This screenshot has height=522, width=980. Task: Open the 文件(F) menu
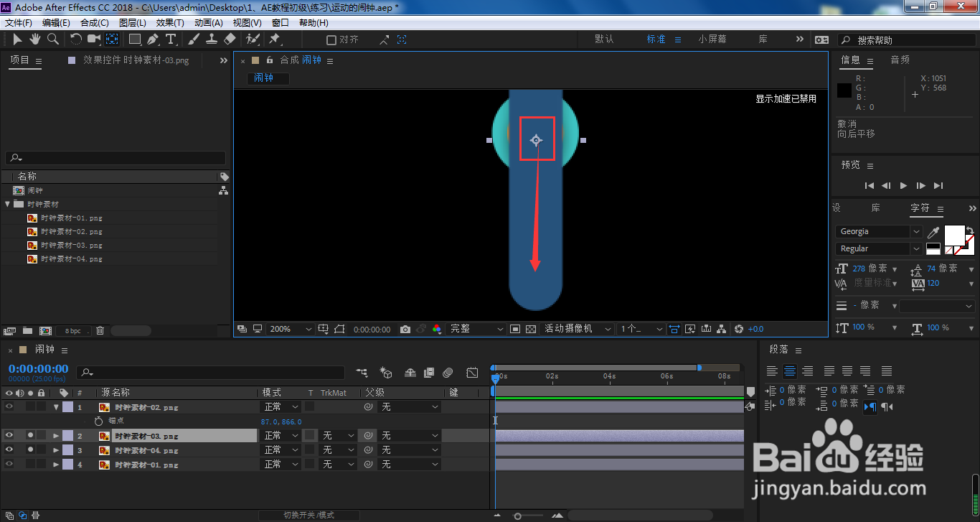click(19, 23)
